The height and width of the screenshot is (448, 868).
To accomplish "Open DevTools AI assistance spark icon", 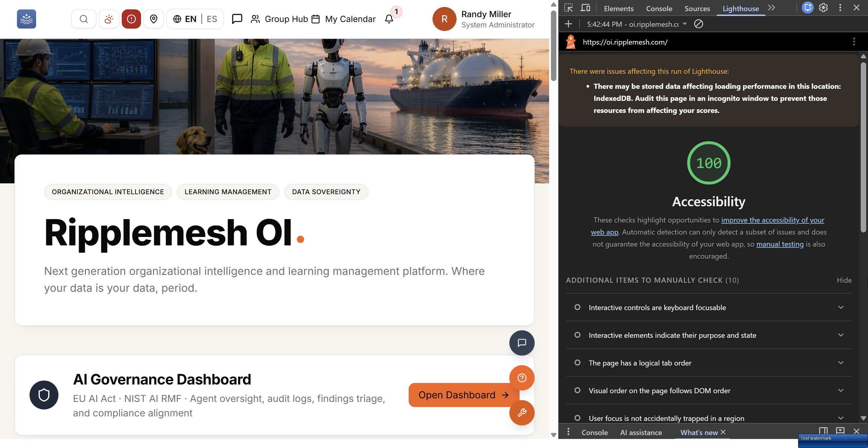I will (808, 8).
